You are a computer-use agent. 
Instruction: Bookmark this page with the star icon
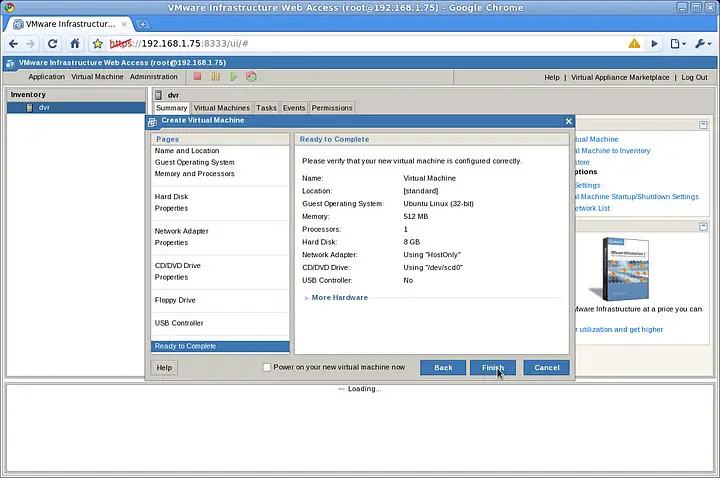point(97,44)
